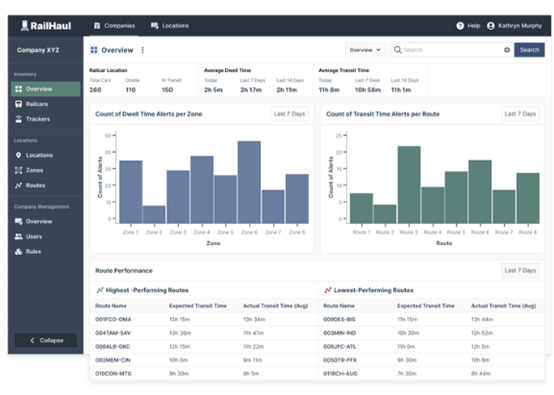Click the Highest-Performing Routes trend icon
The height and width of the screenshot is (395, 554).
[100, 290]
